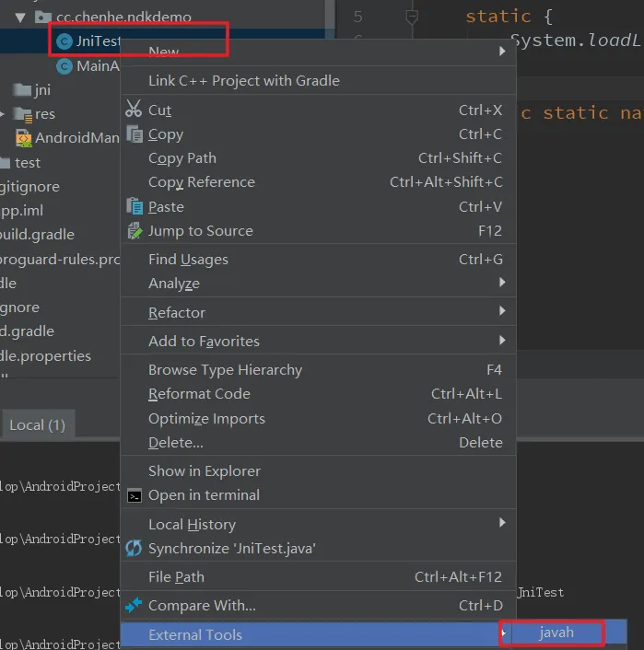
Task: Expand the New submenu arrow
Action: point(502,51)
